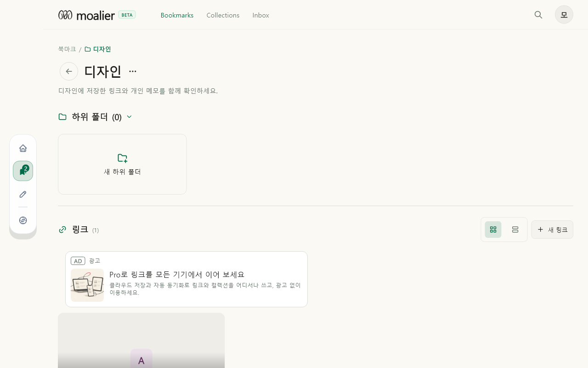Open the Collections tab
588x368 pixels.
223,15
